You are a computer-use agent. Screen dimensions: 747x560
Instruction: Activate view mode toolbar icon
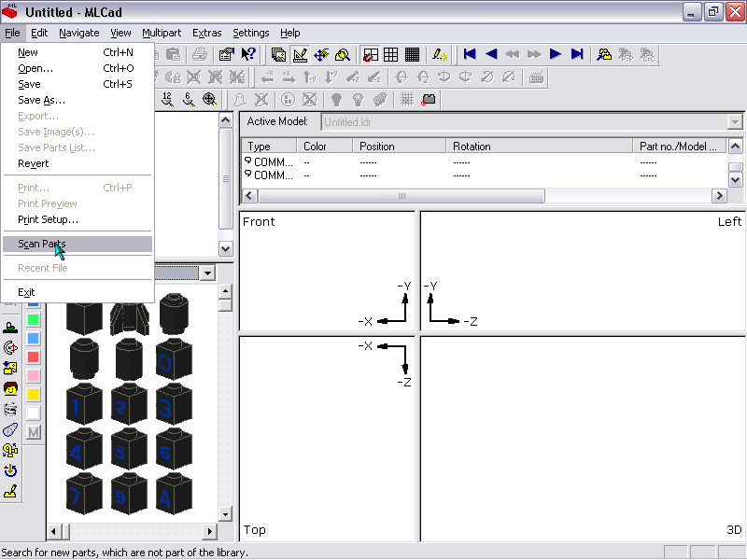pyautogui.click(x=278, y=55)
